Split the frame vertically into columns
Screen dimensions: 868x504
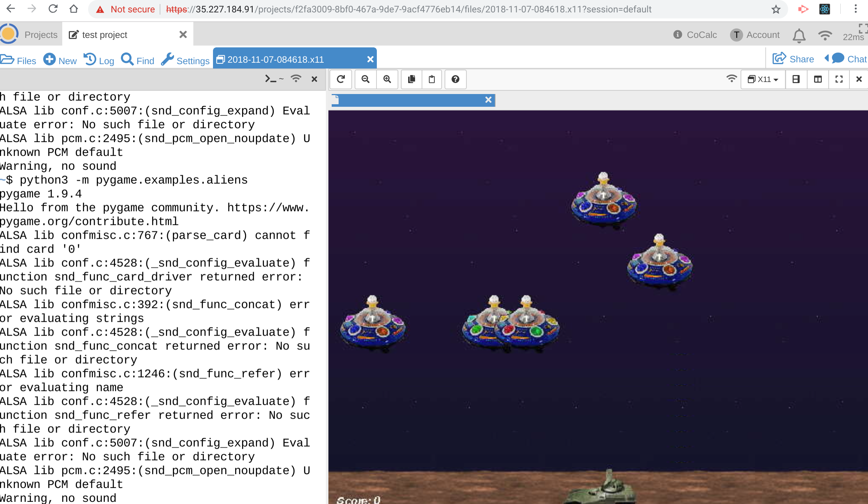tap(818, 79)
